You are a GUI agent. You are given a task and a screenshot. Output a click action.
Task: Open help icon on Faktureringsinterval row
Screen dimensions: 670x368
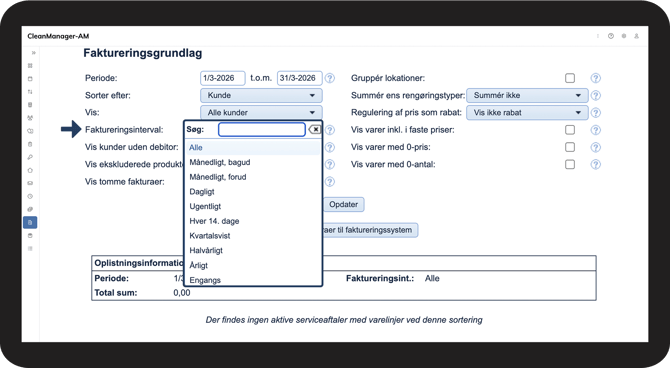pos(329,130)
